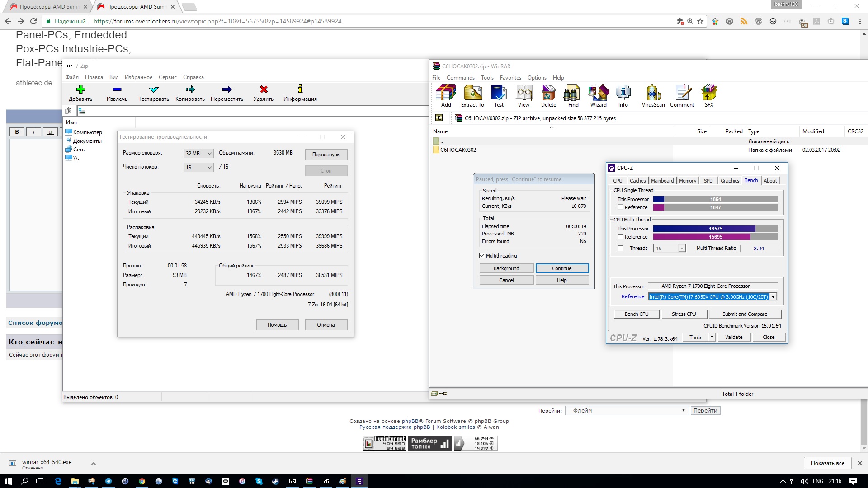Click WinRAR VirusScan toolbar icon
Viewport: 868px width, 488px height.
click(x=653, y=93)
